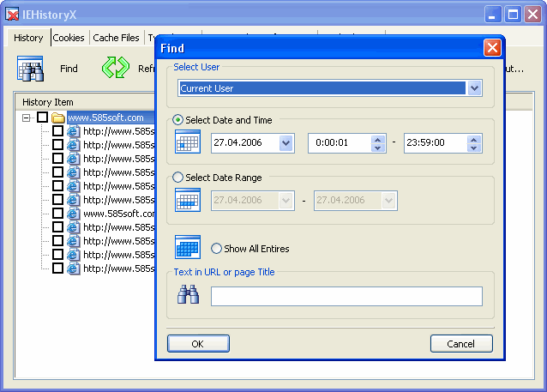Open the Cache Files tab
The width and height of the screenshot is (547, 392).
coord(116,38)
